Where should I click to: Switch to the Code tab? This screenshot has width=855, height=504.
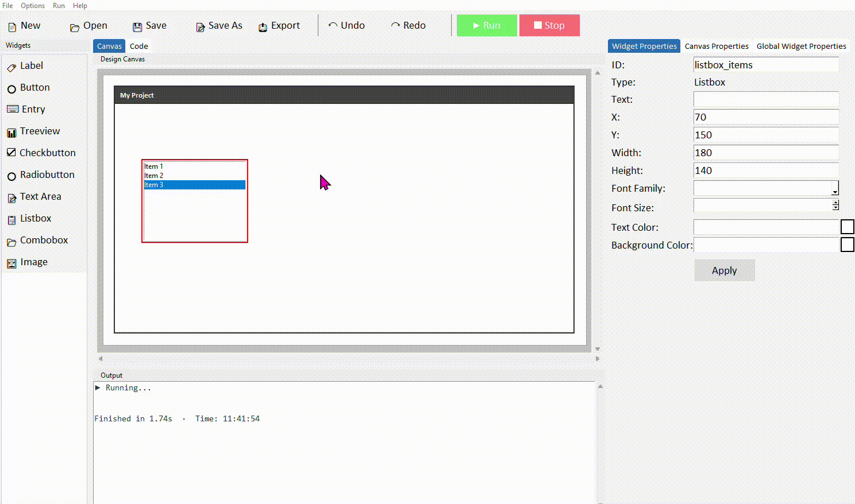[138, 46]
